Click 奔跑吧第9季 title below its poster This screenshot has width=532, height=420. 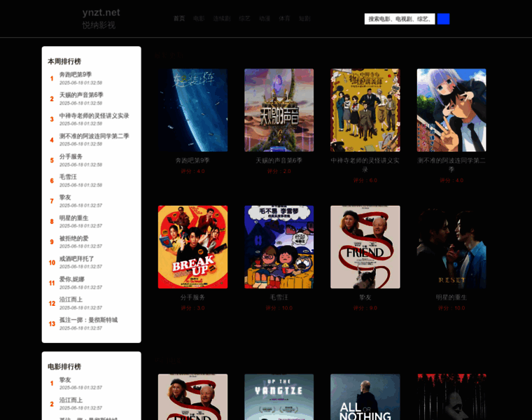[192, 160]
